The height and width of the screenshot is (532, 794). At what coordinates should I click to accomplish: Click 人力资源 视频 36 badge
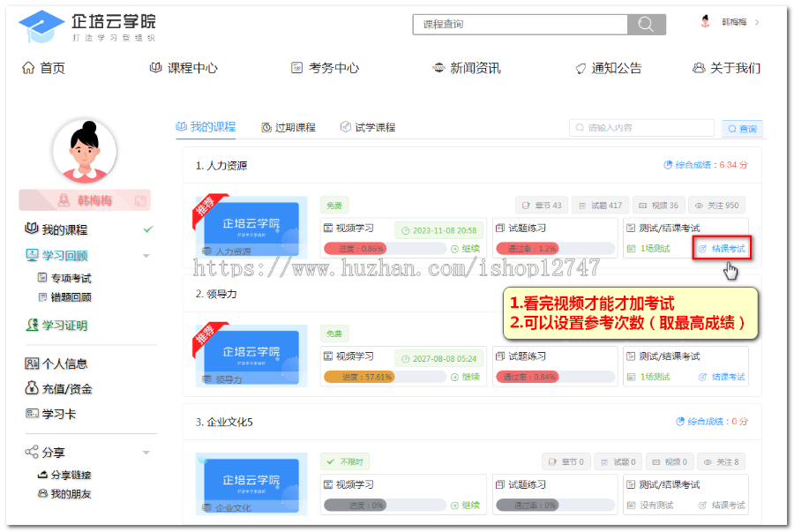click(x=659, y=206)
